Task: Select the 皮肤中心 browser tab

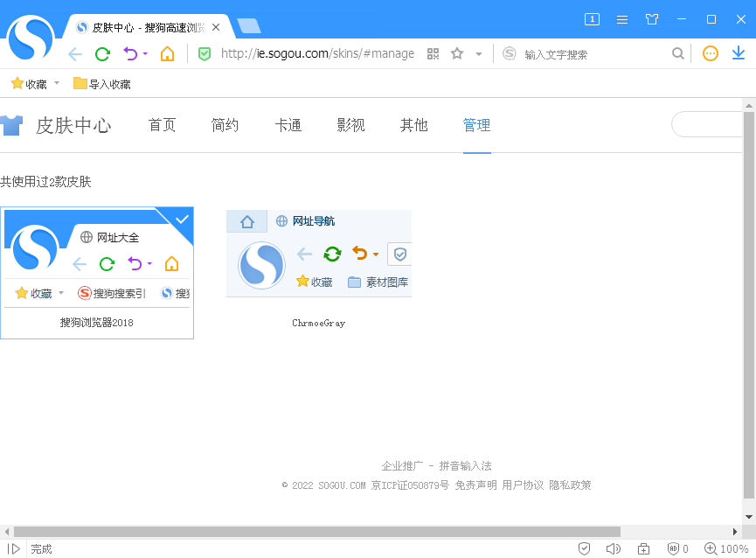Action: pos(149,27)
